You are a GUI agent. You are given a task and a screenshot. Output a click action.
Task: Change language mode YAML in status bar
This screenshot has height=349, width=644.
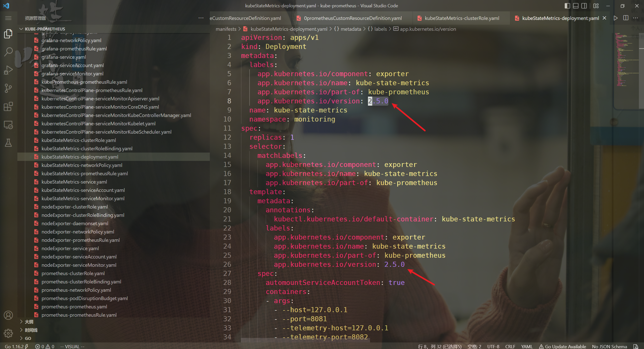point(527,346)
